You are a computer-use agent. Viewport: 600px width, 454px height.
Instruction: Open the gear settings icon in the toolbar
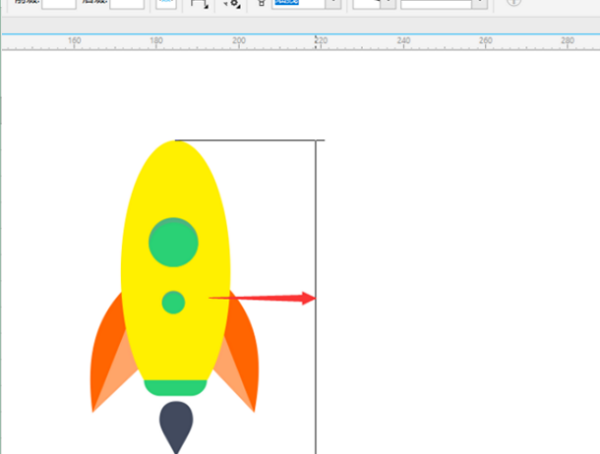coord(232,4)
